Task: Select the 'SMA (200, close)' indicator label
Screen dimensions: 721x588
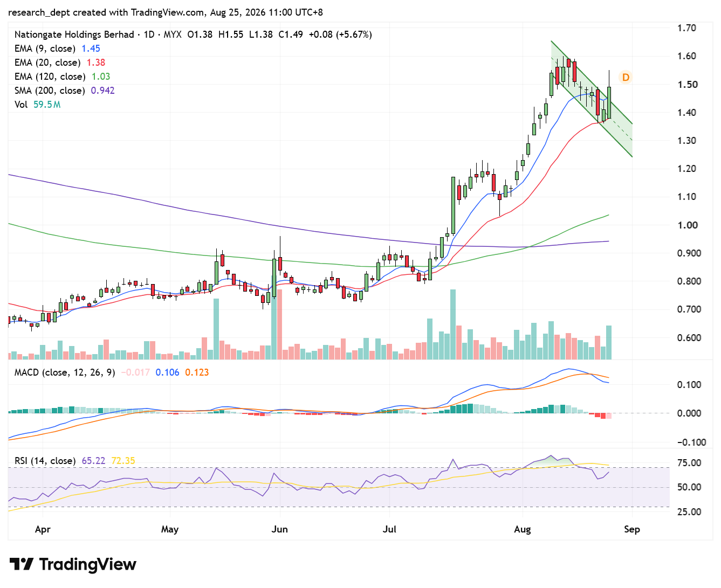Action: point(50,91)
